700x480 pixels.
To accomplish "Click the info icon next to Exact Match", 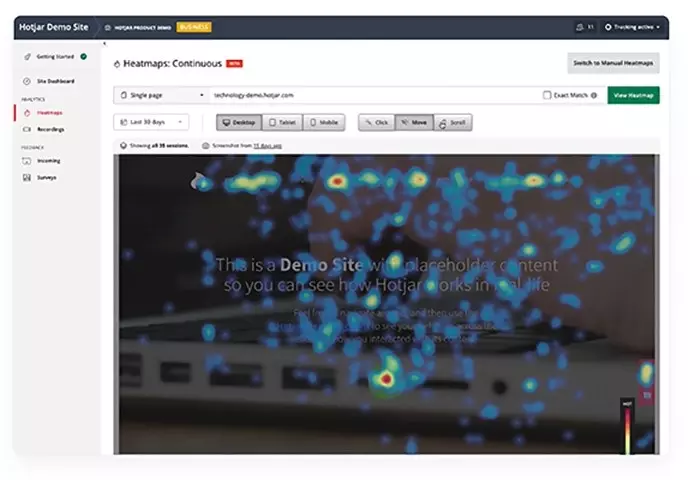I will coord(594,95).
